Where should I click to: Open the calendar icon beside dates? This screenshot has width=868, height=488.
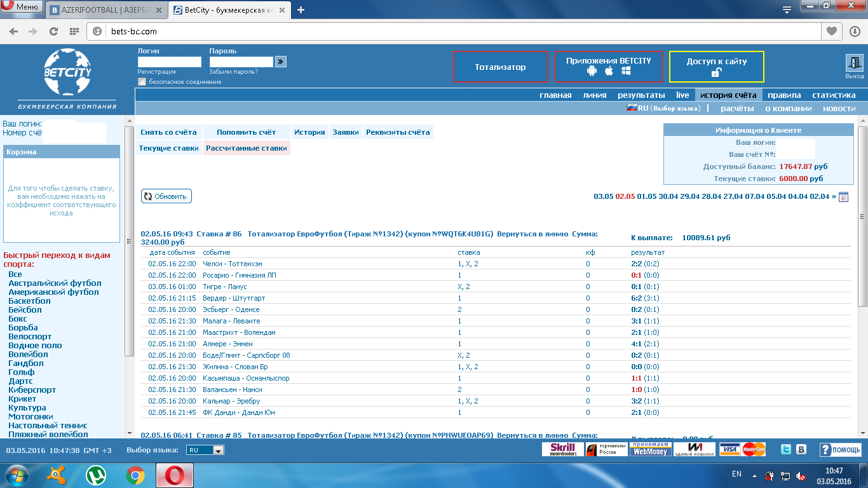coord(843,197)
